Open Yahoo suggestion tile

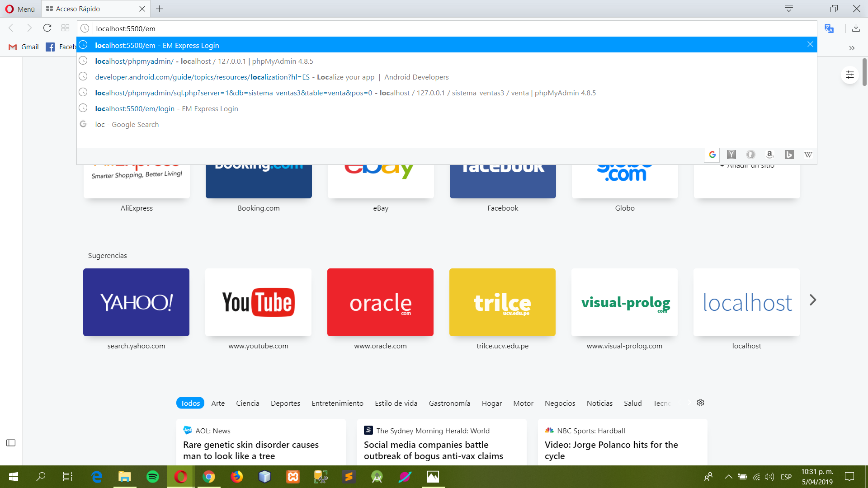pos(136,302)
